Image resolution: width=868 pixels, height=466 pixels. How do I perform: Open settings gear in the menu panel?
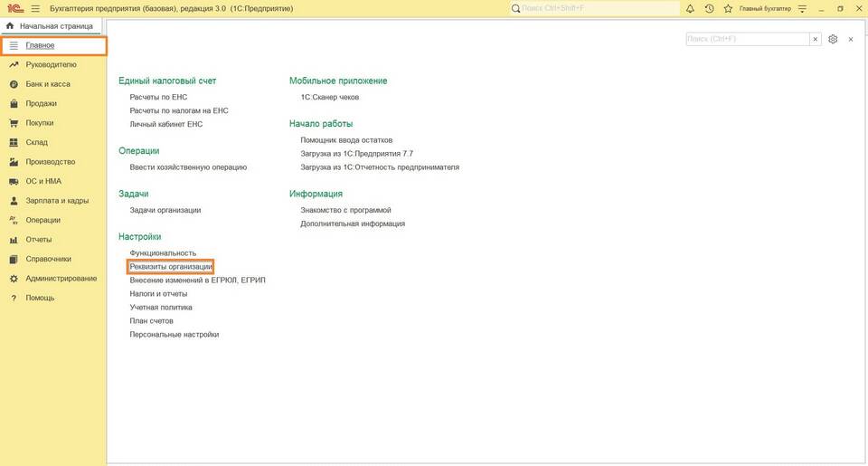(833, 40)
